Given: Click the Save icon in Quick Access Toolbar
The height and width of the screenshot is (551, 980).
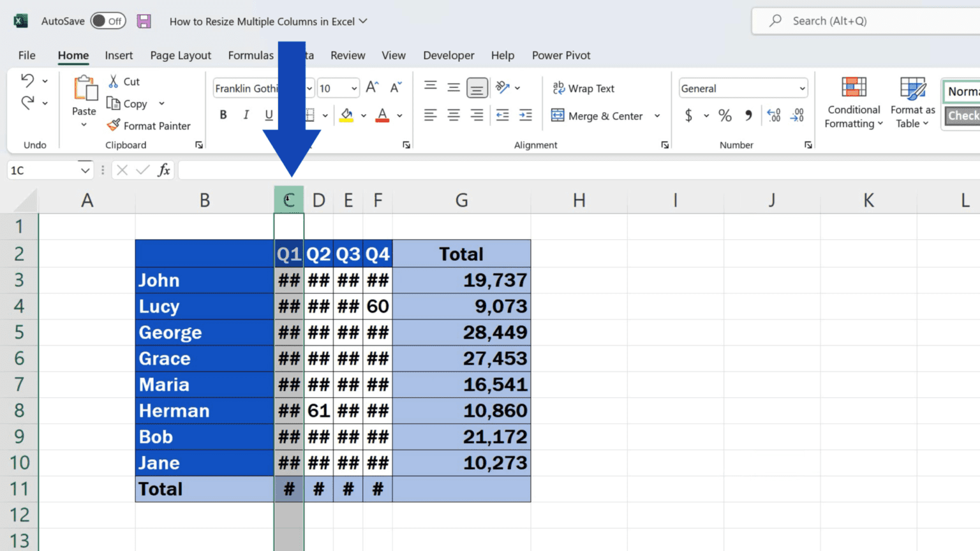Looking at the screenshot, I should (x=144, y=20).
